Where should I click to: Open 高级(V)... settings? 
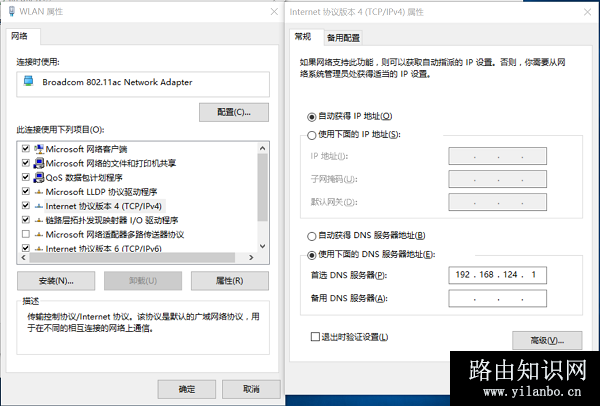pos(547,340)
